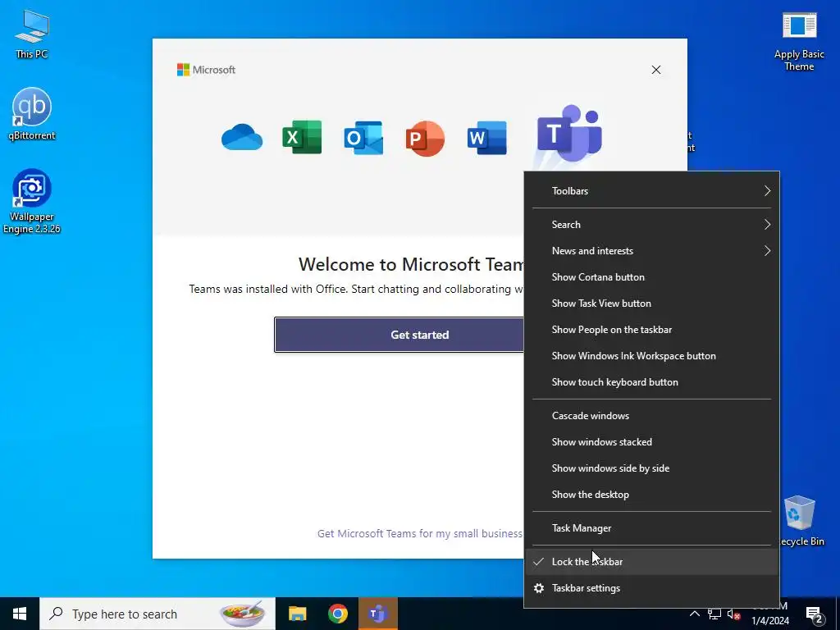Click the Microsoft Teams taskbar button
Image resolution: width=840 pixels, height=630 pixels.
378,614
